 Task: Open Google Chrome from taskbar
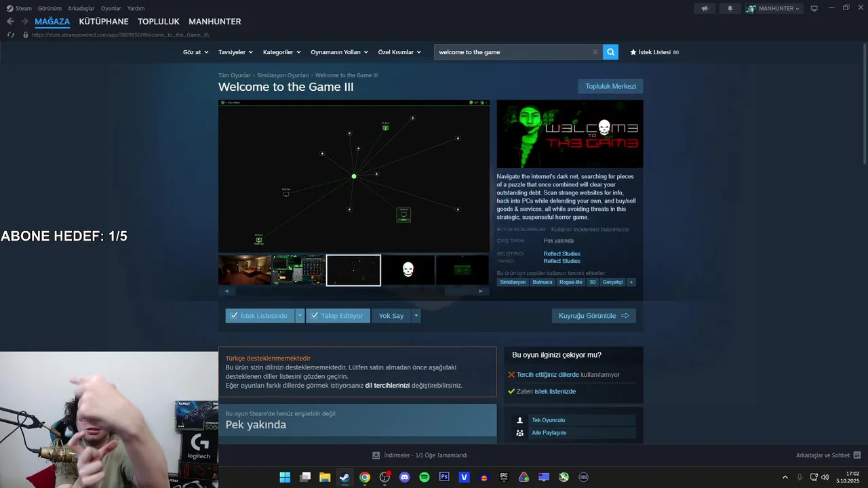tap(365, 477)
